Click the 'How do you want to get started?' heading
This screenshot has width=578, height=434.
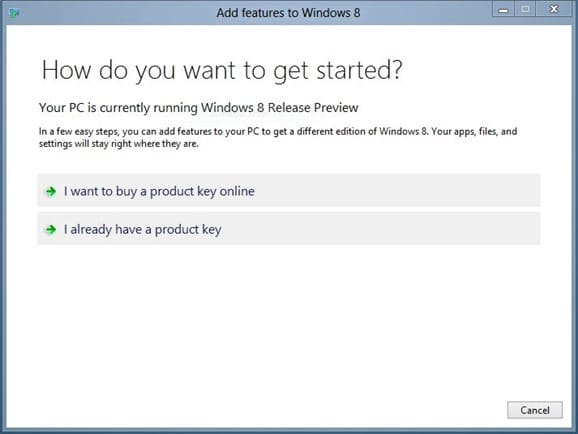click(222, 70)
